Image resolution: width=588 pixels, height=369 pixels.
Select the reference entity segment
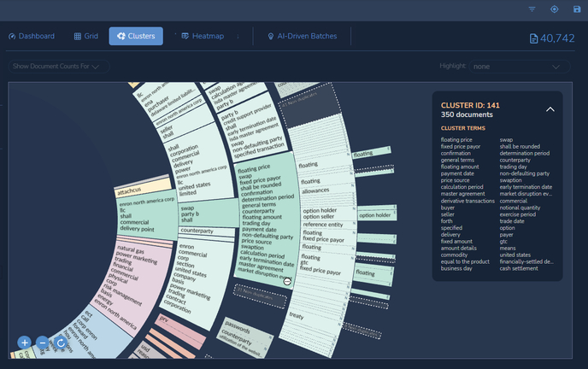(328, 225)
